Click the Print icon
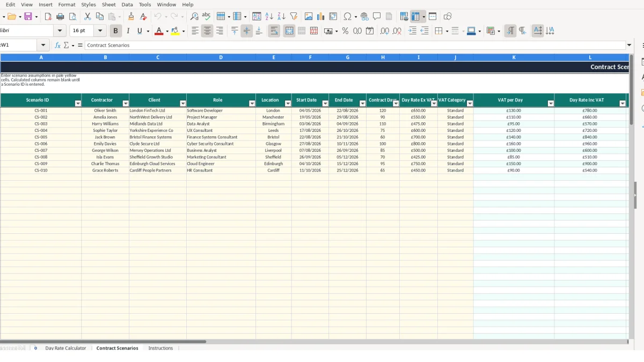This screenshot has width=644, height=362. pyautogui.click(x=61, y=17)
